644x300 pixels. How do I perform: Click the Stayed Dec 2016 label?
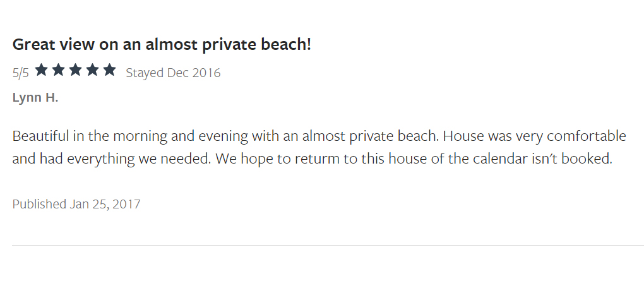173,73
